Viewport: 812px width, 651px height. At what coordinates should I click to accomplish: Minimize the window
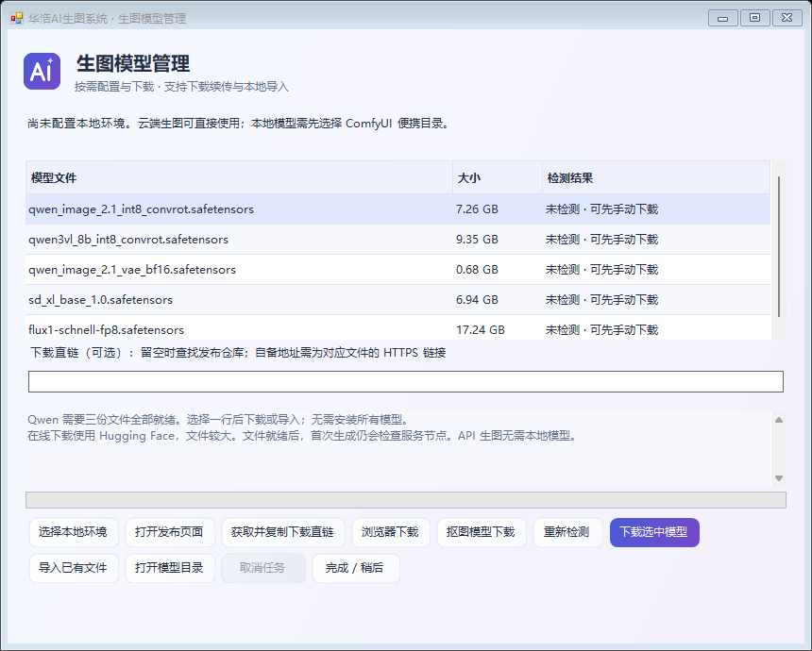click(723, 18)
